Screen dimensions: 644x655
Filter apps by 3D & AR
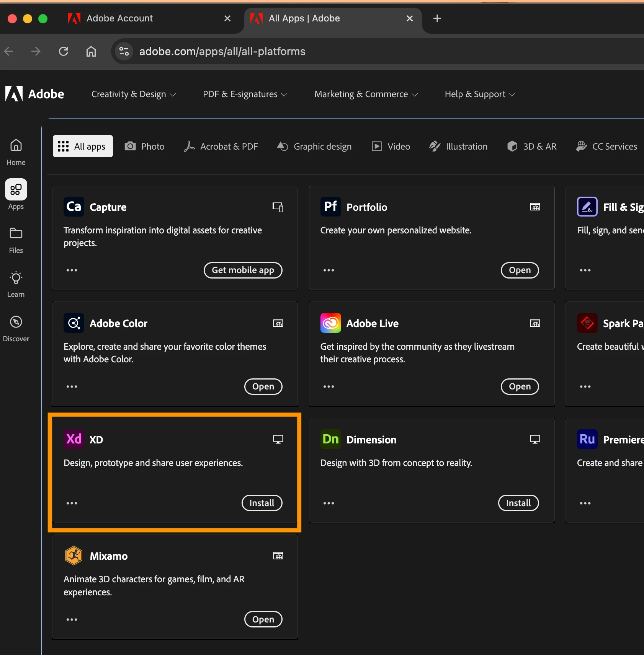(x=532, y=146)
